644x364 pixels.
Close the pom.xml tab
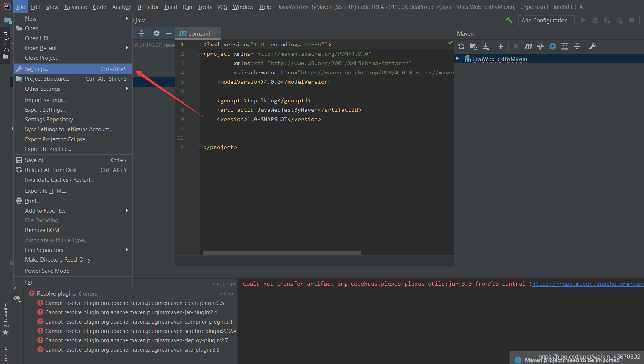pos(215,33)
